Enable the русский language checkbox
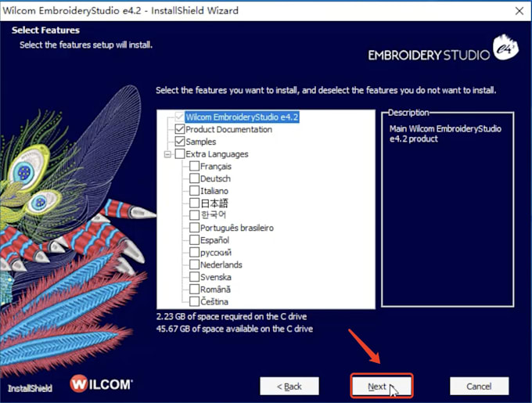This screenshot has height=403, width=532. coord(194,253)
